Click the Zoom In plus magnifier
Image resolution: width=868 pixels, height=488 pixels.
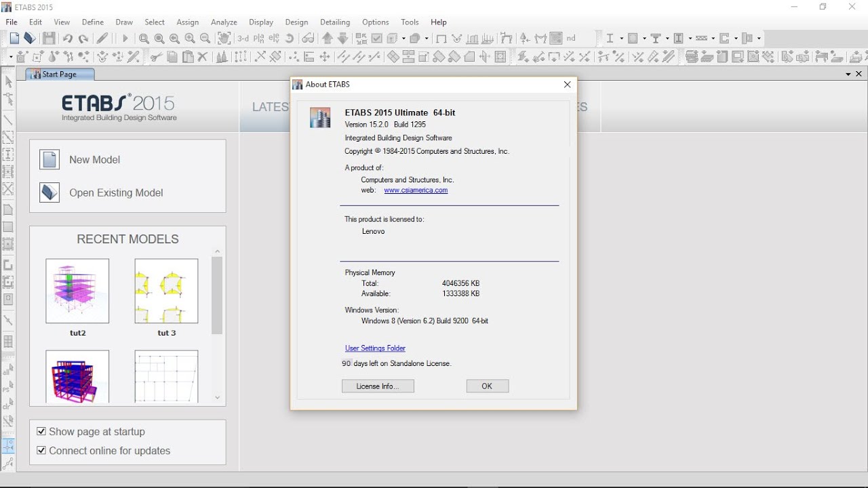(190, 39)
